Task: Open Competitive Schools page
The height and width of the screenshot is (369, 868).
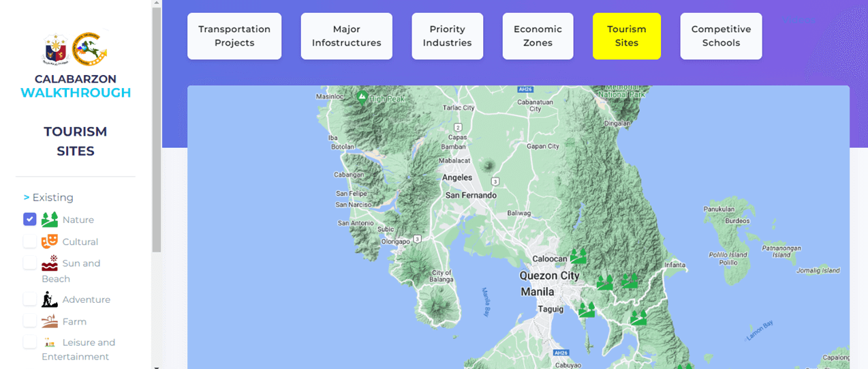Action: coord(721,36)
